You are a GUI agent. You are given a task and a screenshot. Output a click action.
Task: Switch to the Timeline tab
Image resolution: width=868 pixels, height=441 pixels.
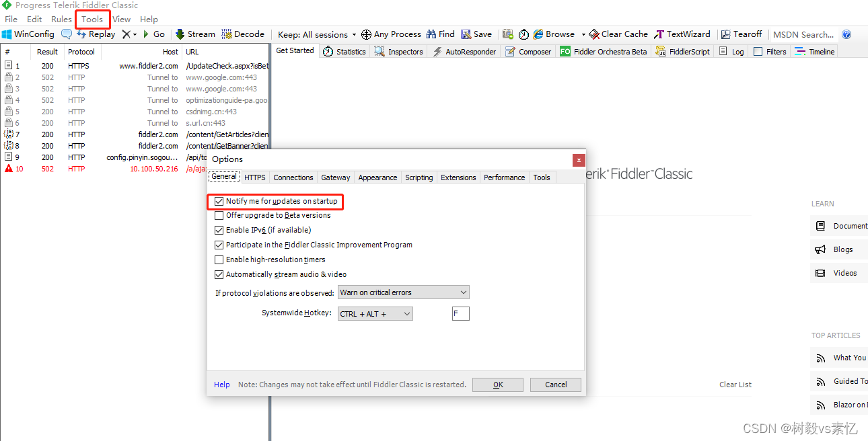point(814,52)
